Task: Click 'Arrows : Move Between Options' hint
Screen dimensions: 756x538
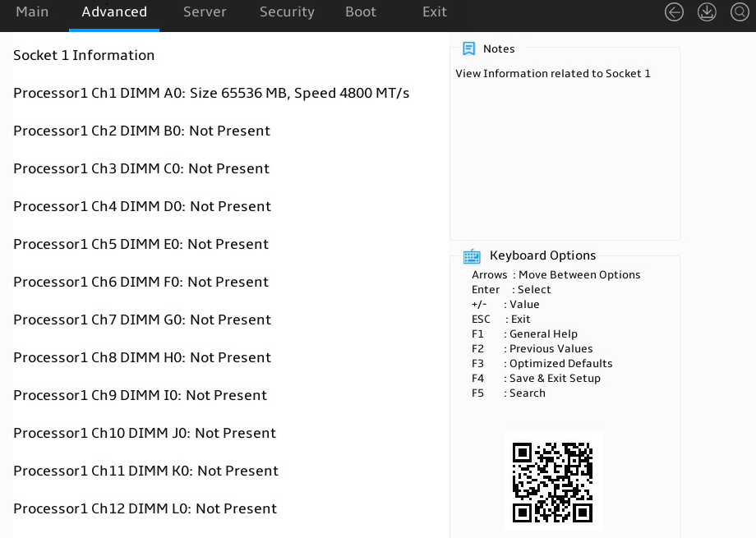Action: coord(556,275)
